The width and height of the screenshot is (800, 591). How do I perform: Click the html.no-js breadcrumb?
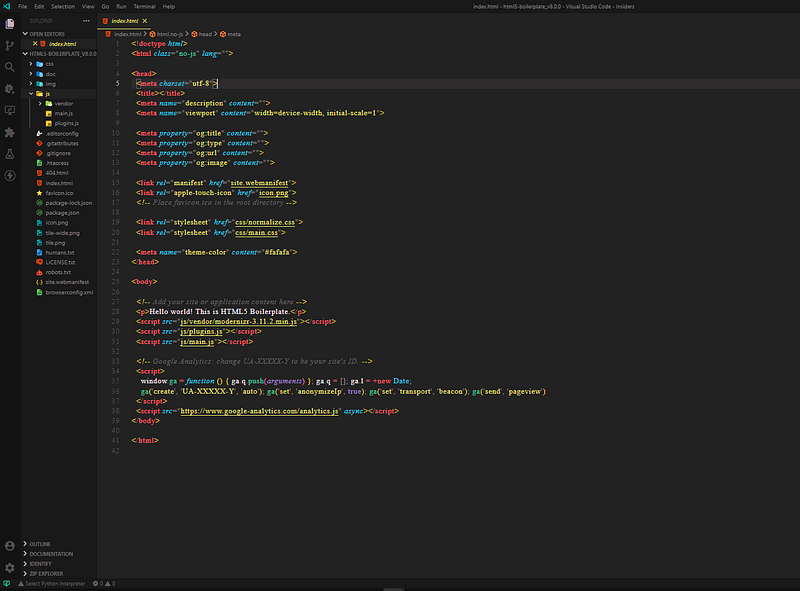click(x=166, y=34)
